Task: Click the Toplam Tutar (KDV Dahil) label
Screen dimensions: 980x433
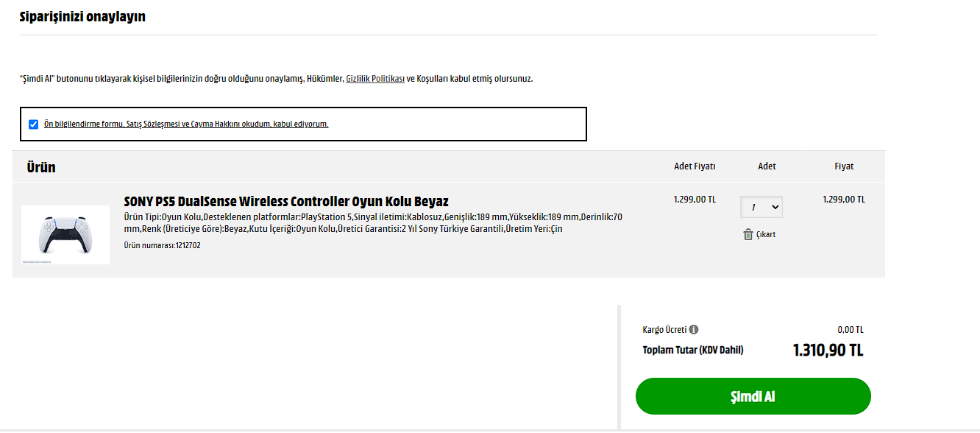Action: click(692, 350)
